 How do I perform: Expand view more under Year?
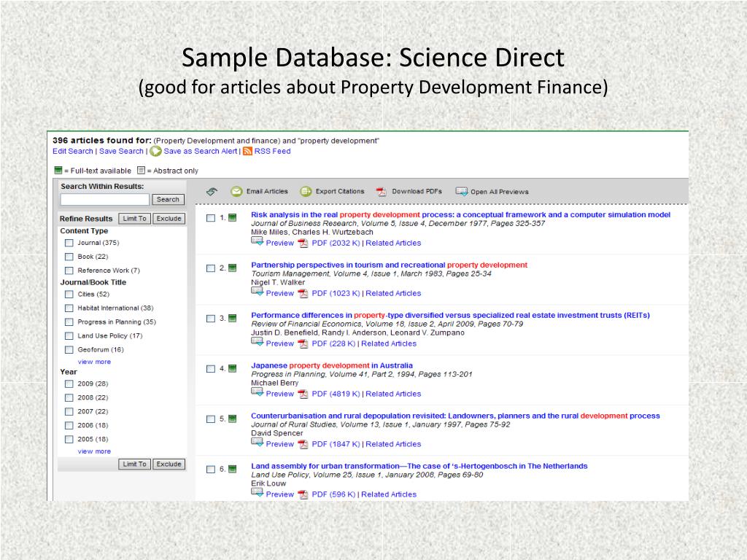coord(94,451)
